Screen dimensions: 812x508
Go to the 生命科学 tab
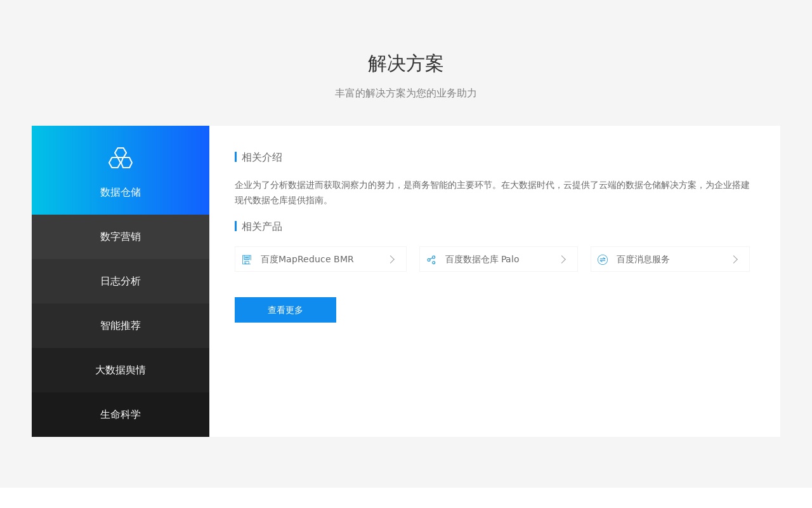121,415
